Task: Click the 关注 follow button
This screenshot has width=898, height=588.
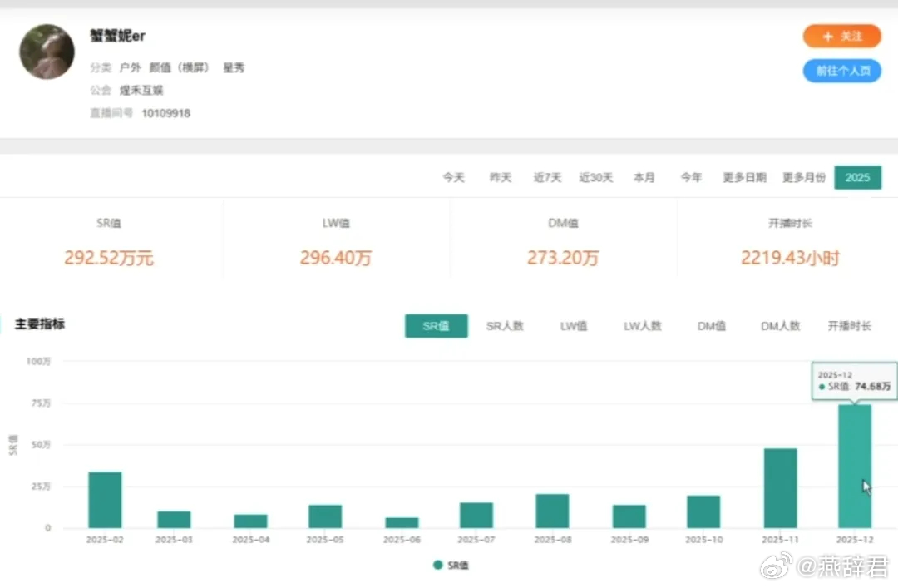Action: pos(841,37)
